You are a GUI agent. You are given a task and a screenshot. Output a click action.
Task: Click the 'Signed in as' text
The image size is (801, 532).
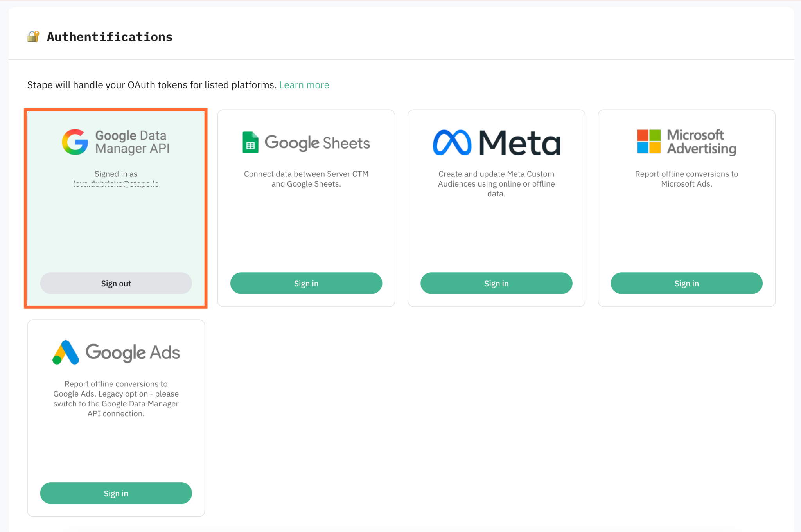coord(116,174)
